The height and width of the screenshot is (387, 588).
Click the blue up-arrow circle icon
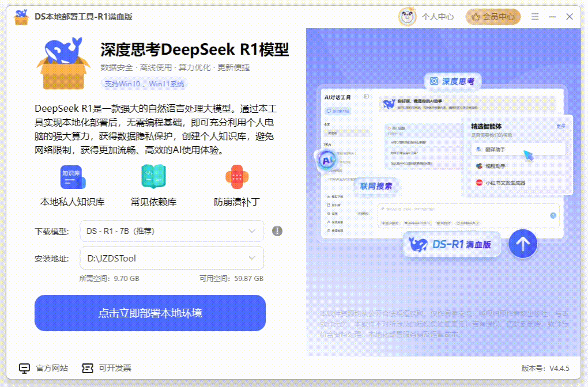coord(522,244)
